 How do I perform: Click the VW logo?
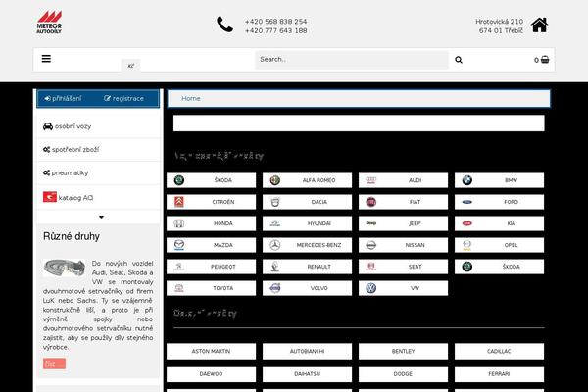(370, 288)
